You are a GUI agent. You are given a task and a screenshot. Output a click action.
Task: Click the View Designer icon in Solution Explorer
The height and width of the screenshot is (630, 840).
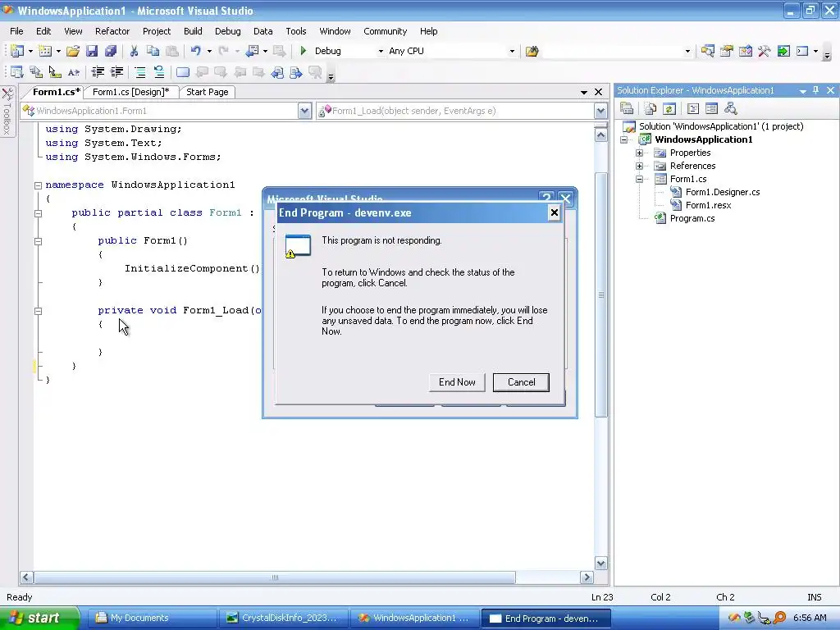(711, 109)
